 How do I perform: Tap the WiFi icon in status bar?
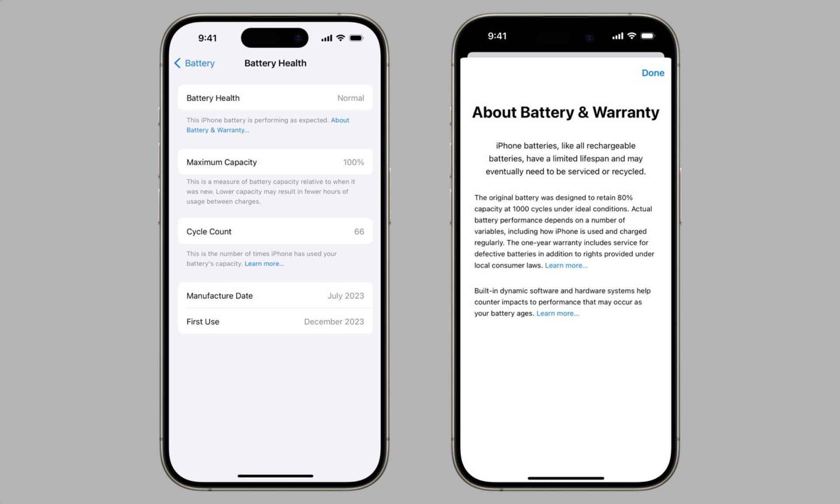pos(339,38)
